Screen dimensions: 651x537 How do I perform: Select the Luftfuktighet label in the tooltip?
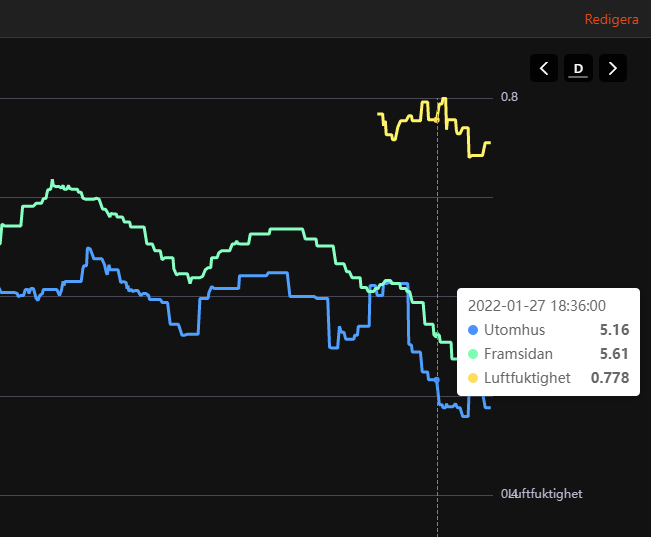(x=527, y=378)
